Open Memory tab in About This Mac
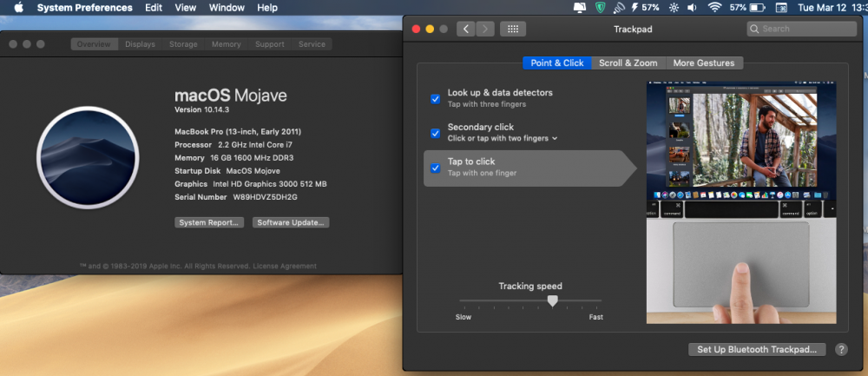This screenshot has width=868, height=376. click(226, 44)
